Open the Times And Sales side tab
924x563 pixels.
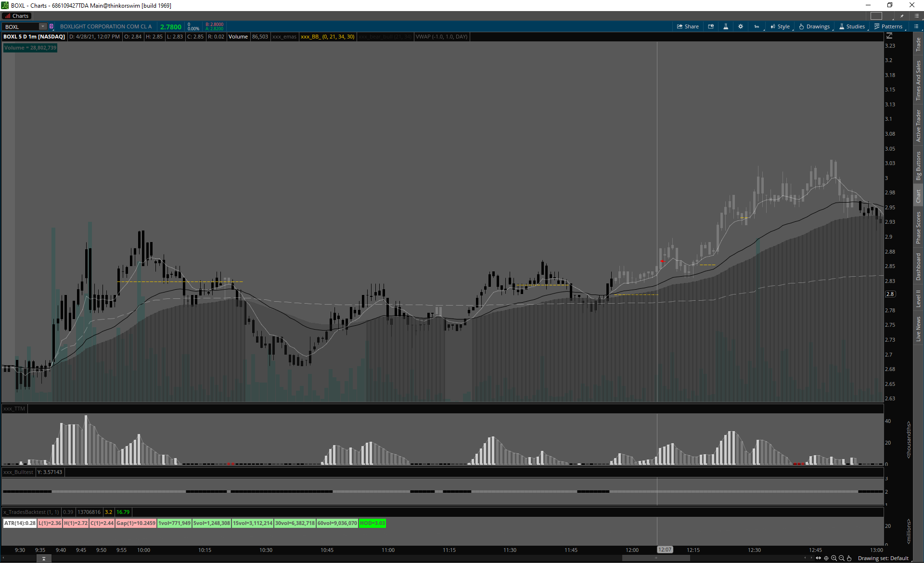[x=918, y=80]
